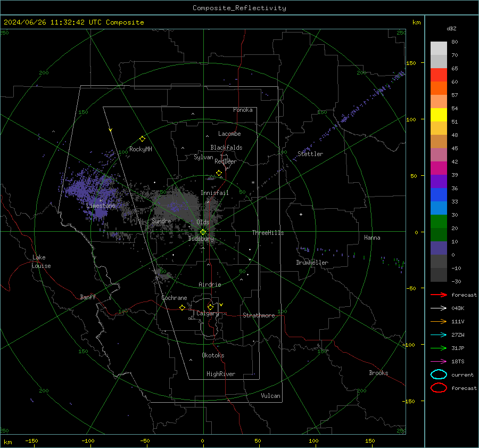
Task: Click the Vulcan label
Action: (270, 396)
